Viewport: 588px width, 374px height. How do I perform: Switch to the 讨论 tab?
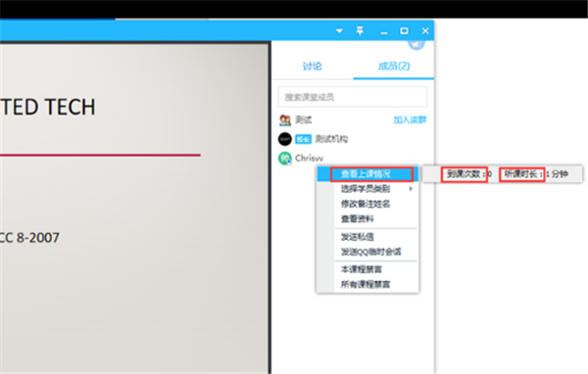point(312,67)
